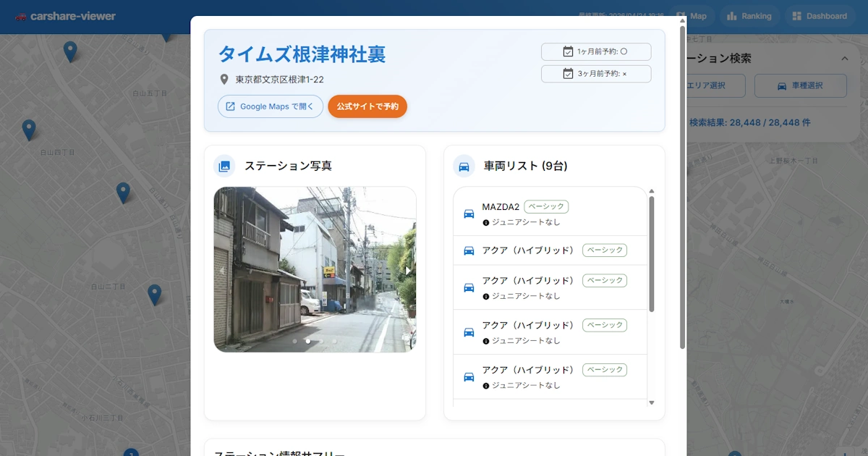Viewport: 868px width, 456px height.
Task: Click the grid icon beside Dashboard
Action: coord(797,16)
